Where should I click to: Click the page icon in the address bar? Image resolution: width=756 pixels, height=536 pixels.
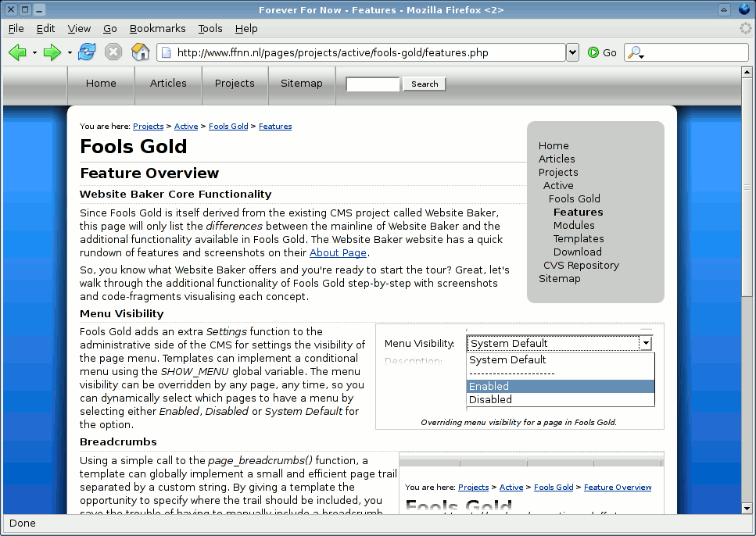pyautogui.click(x=166, y=52)
